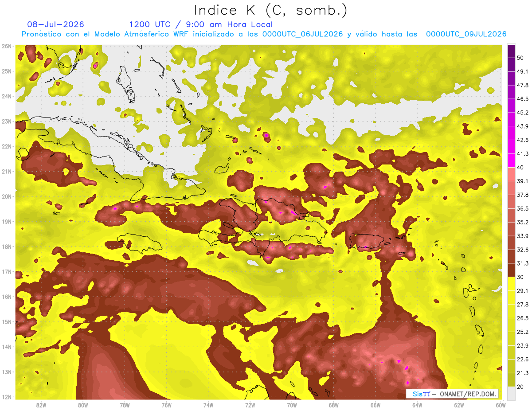
Task: Click the bright yellow swatch between 29.1 and 30
Action: [511, 284]
